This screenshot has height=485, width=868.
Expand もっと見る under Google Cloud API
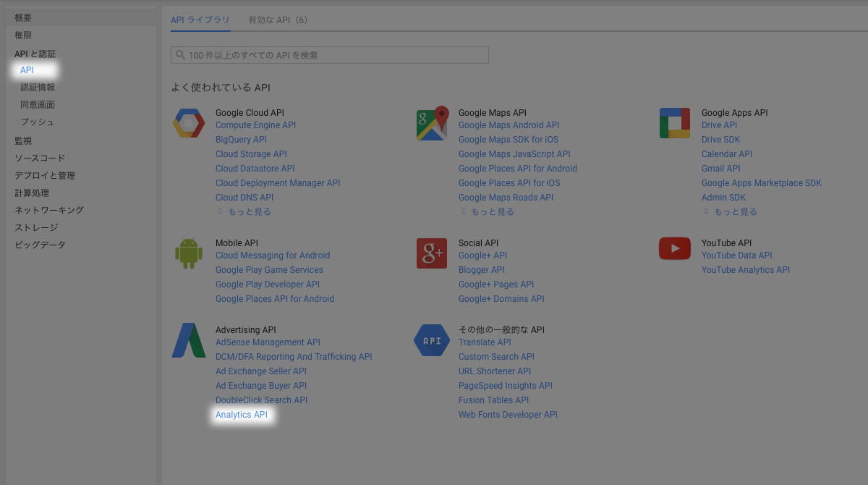[x=244, y=211]
